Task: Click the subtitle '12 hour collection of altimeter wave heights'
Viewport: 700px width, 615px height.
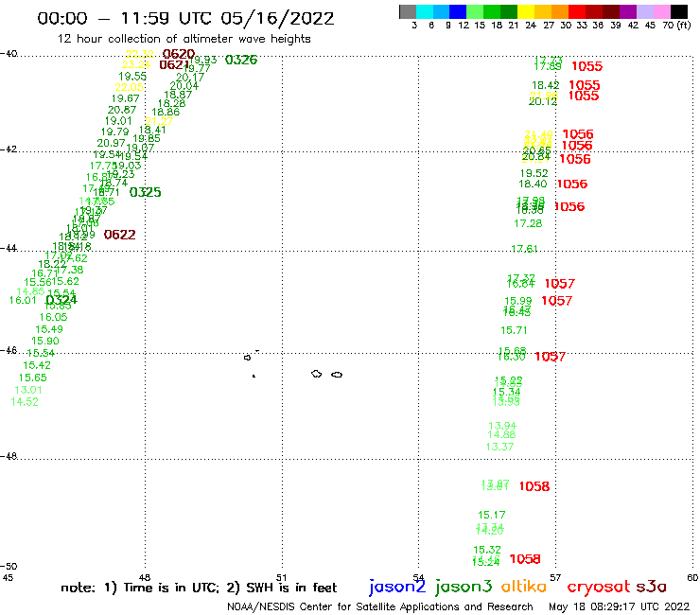Action: click(184, 39)
